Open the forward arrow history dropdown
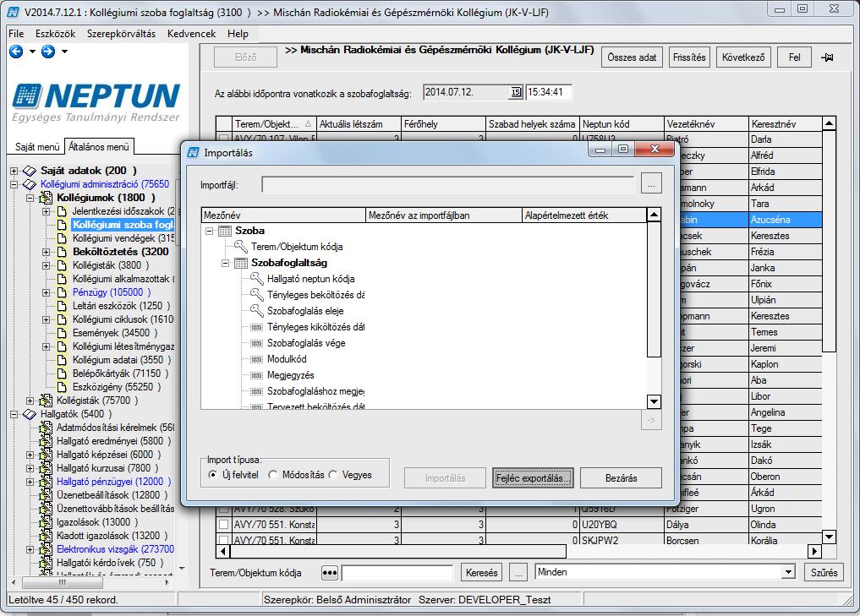Screen dimensions: 860x616 click(65, 52)
